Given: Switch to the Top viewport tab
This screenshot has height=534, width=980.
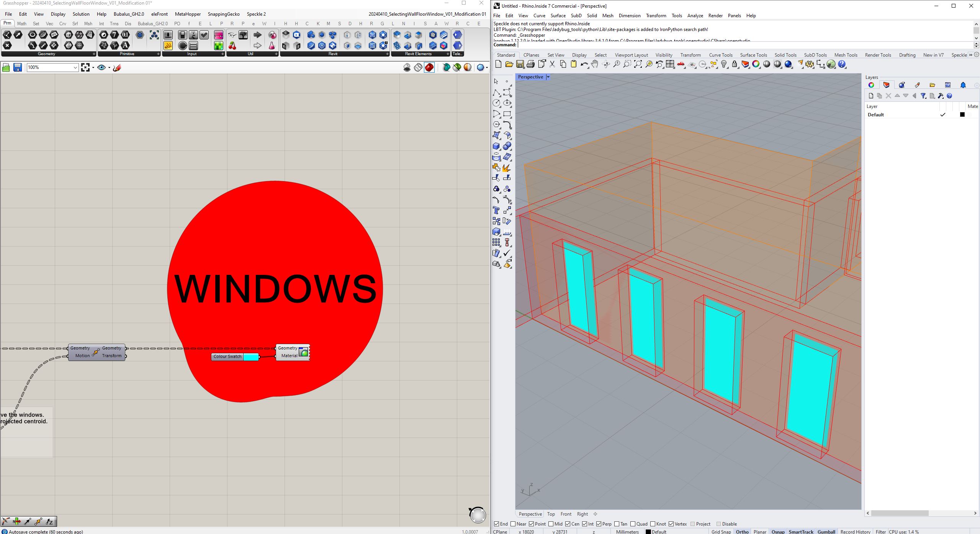Looking at the screenshot, I should (551, 514).
